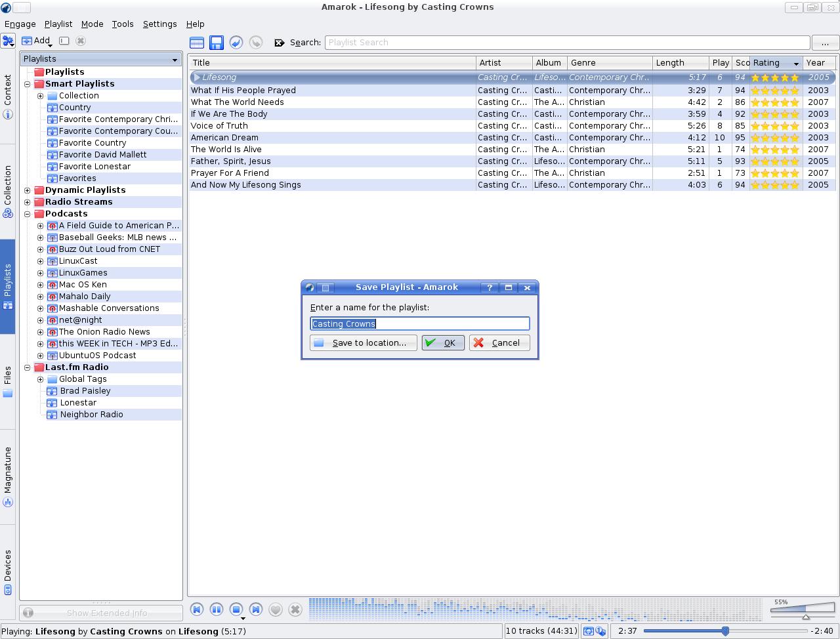This screenshot has height=639, width=840.
Task: Click the rename playlist icon beside Add
Action: tap(64, 41)
